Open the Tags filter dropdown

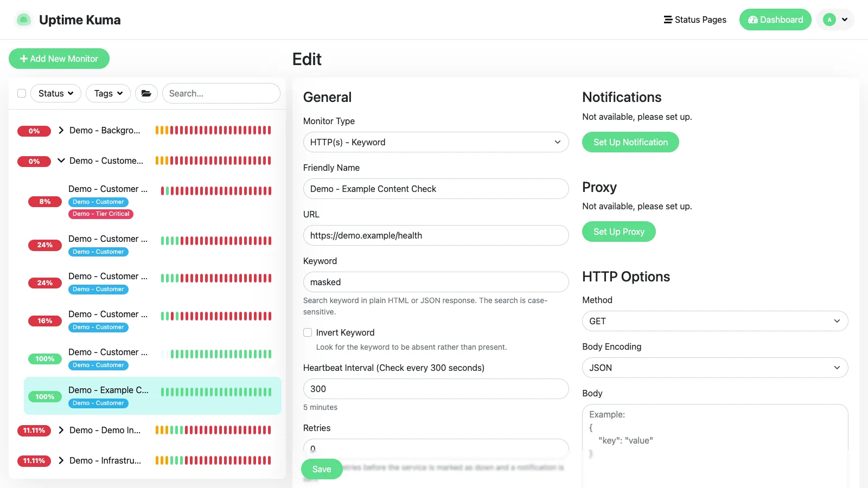(x=108, y=93)
